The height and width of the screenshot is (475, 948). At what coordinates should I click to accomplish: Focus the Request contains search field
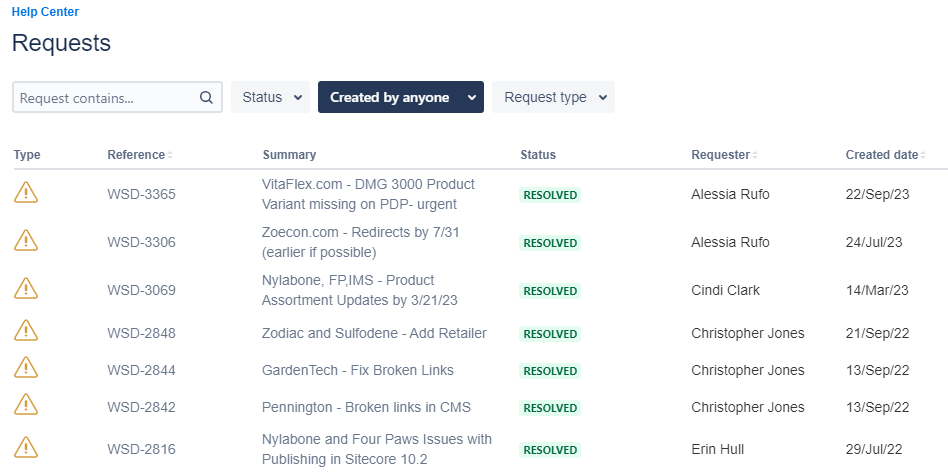pos(117,97)
